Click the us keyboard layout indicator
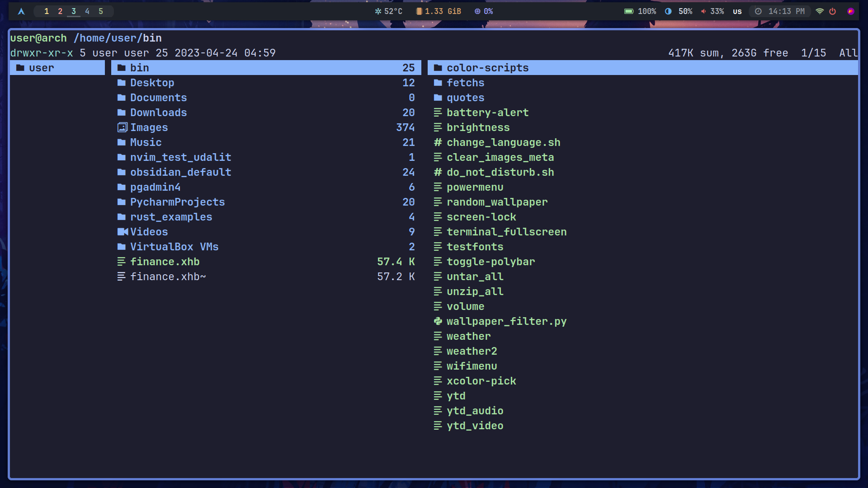This screenshot has height=488, width=868. click(x=737, y=11)
